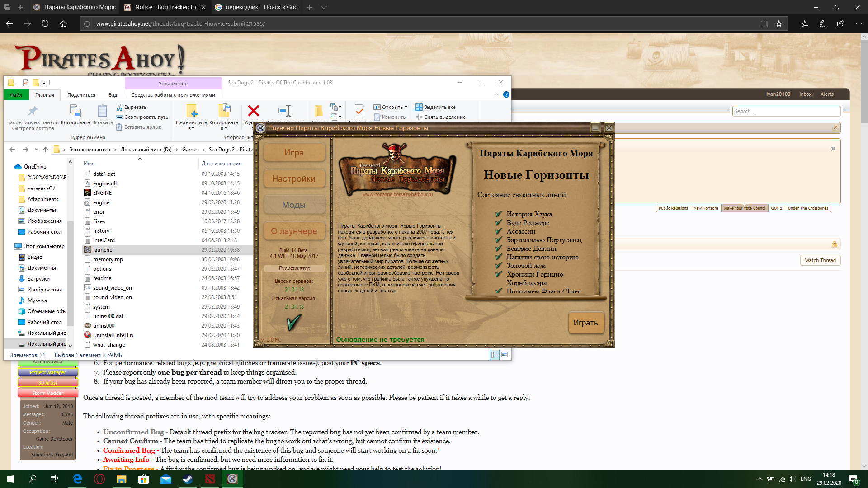Open Музыка folder in navigation pane
The height and width of the screenshot is (488, 868).
[37, 300]
